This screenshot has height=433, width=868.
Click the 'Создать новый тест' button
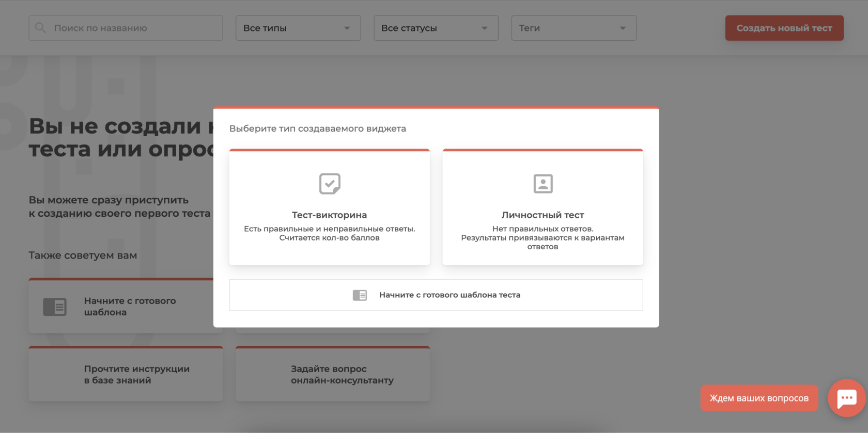784,28
